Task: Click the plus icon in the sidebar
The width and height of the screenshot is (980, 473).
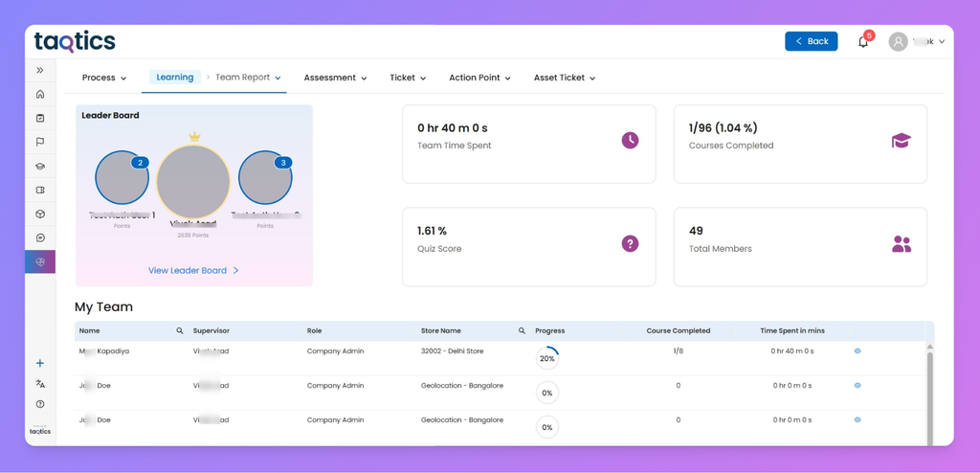Action: (40, 363)
